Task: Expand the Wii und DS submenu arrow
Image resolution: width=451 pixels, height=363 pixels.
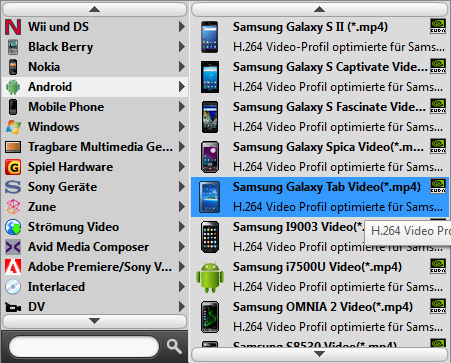Action: [x=181, y=27]
